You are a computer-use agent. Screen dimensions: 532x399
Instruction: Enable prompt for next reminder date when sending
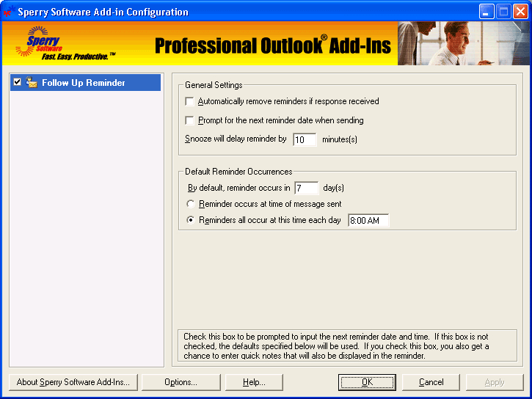point(189,120)
